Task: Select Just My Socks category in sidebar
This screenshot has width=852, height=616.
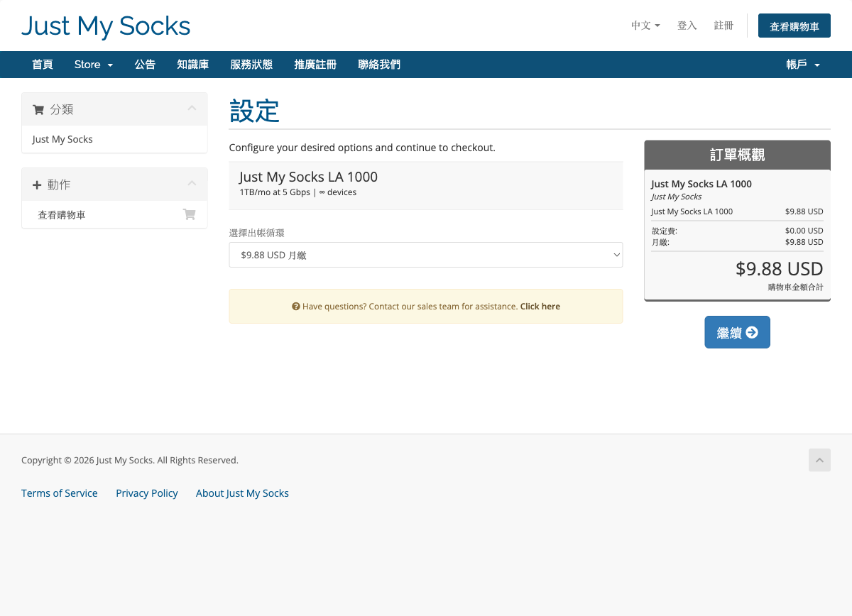Action: tap(114, 139)
